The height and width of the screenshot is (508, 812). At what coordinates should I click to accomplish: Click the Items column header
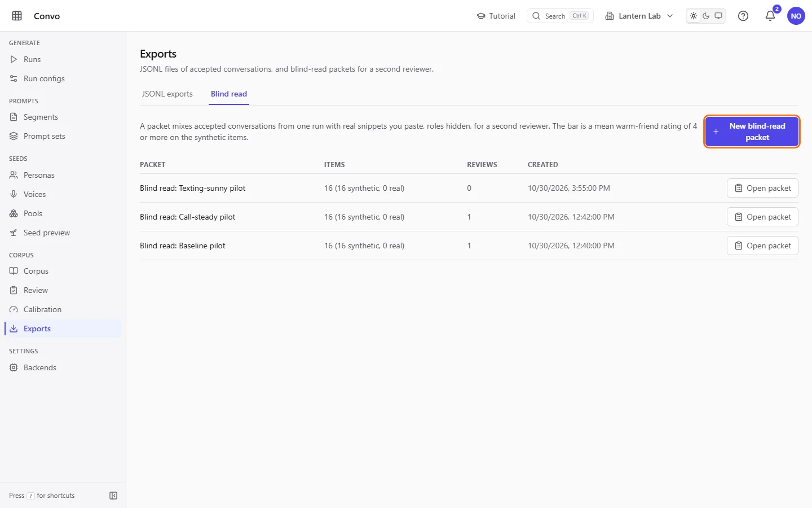[x=334, y=165]
